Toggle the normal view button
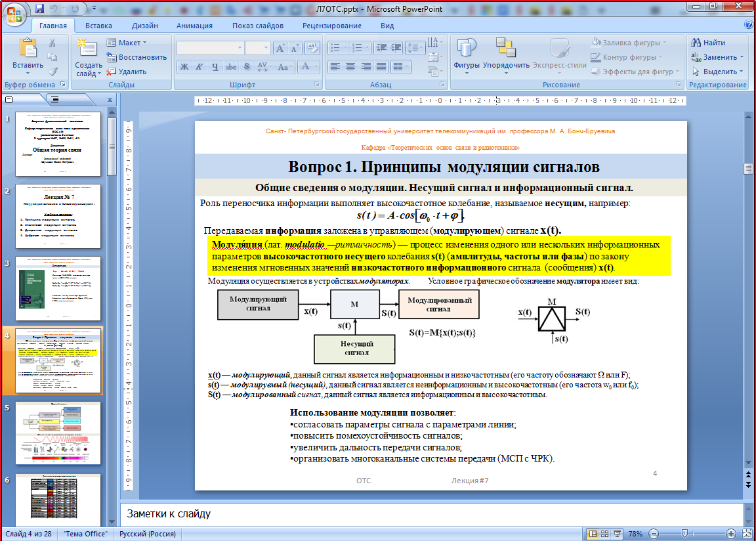This screenshot has width=756, height=541. [593, 534]
